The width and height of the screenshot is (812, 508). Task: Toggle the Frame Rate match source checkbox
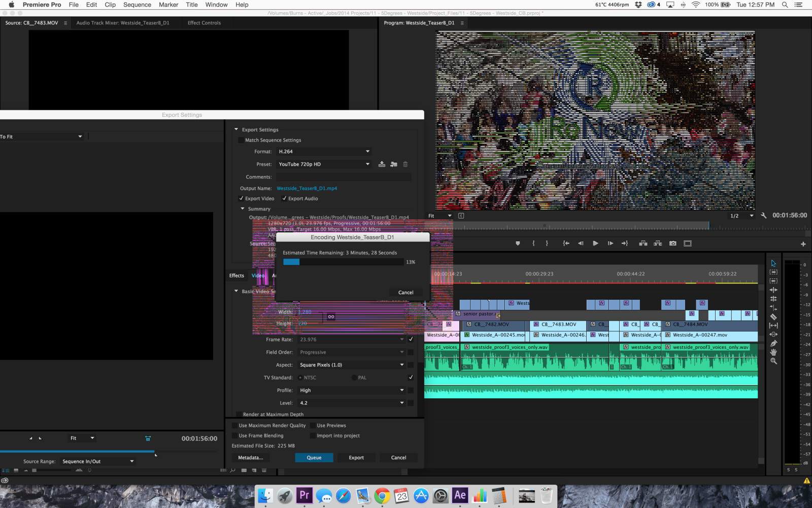[x=411, y=339]
